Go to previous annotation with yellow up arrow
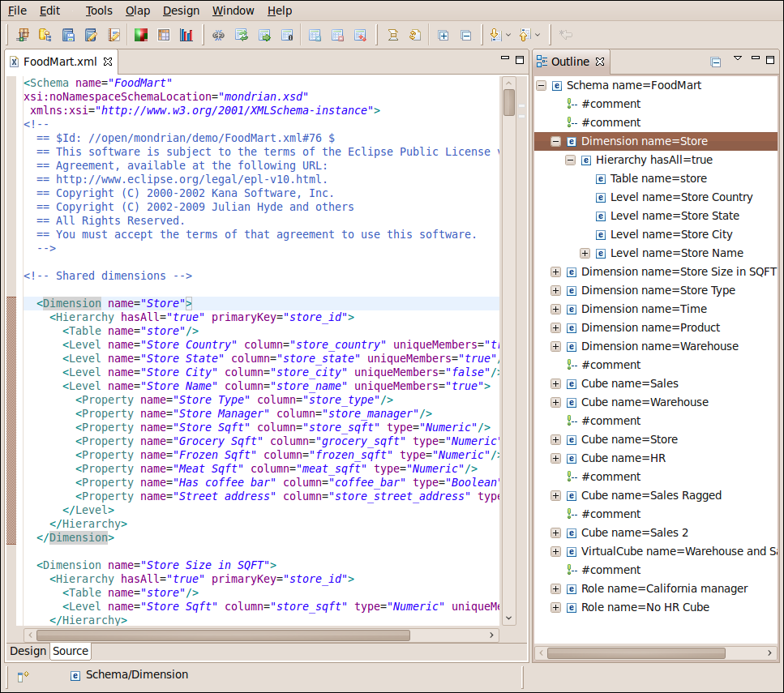The width and height of the screenshot is (784, 693). point(524,35)
